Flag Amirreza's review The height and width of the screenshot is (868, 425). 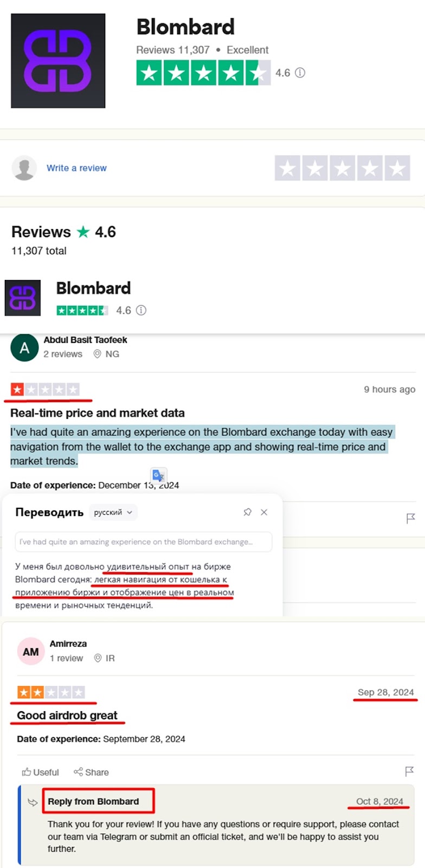[x=409, y=771]
